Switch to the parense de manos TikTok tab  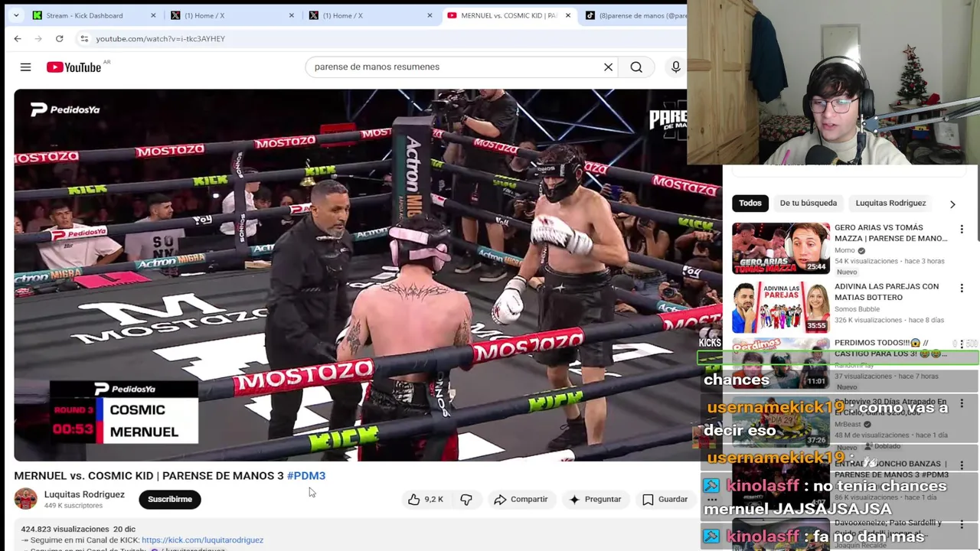(635, 15)
